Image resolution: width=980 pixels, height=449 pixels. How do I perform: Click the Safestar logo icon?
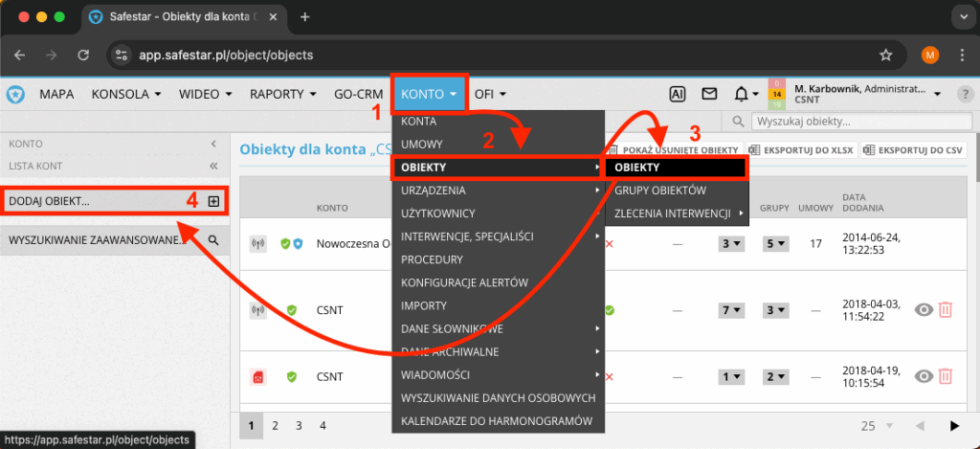tap(15, 94)
